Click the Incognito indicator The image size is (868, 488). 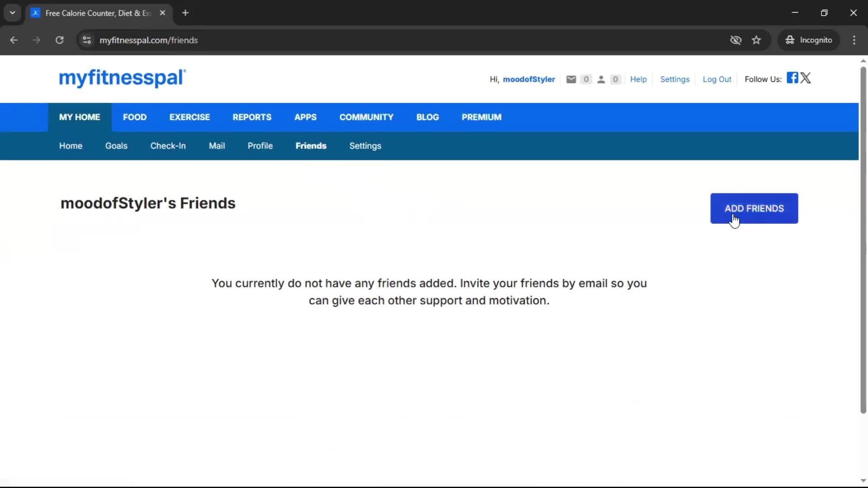click(x=809, y=40)
